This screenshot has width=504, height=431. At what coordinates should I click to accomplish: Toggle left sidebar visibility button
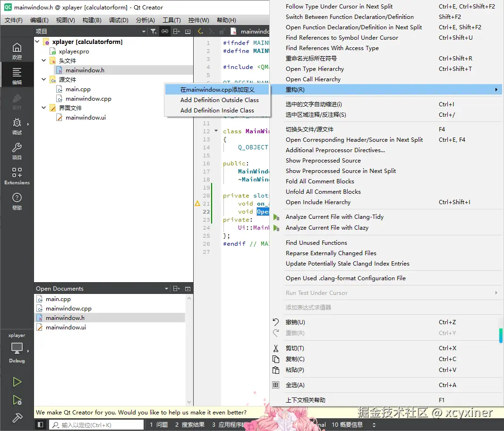tap(41, 424)
